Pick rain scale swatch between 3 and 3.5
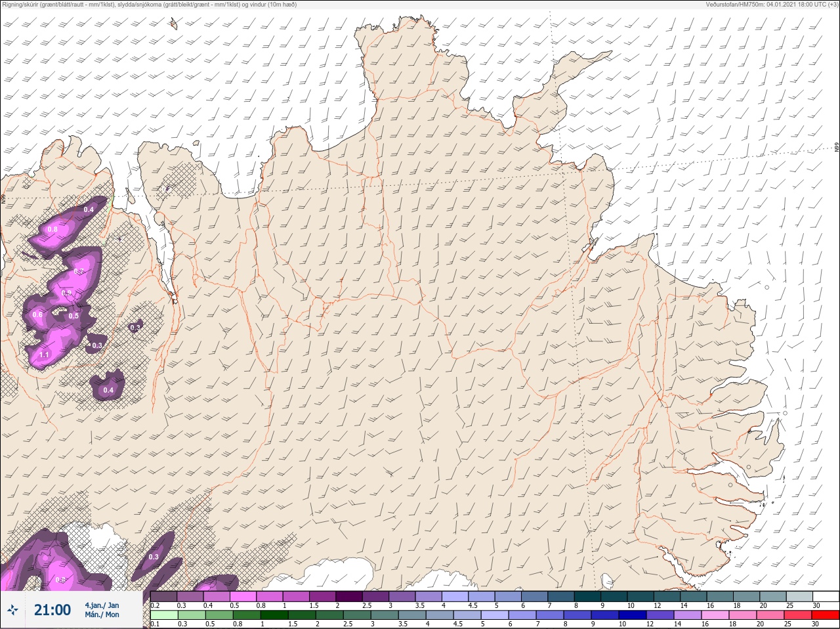The image size is (840, 629). tap(384, 615)
